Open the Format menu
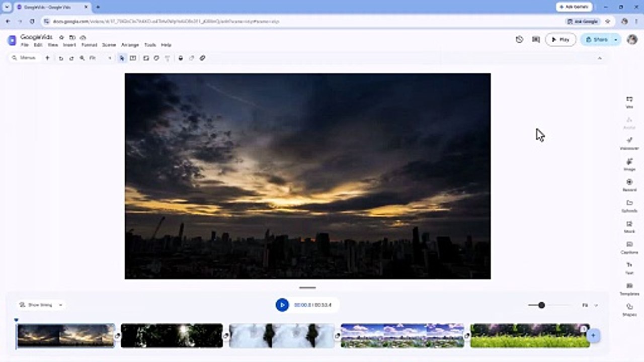644x362 pixels. tap(89, 45)
